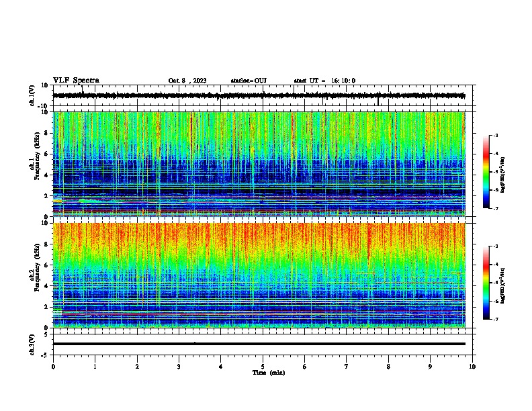Viewport: 532px width, 411px height.
Task: Click time axis tick label "4"
Action: click(x=221, y=367)
